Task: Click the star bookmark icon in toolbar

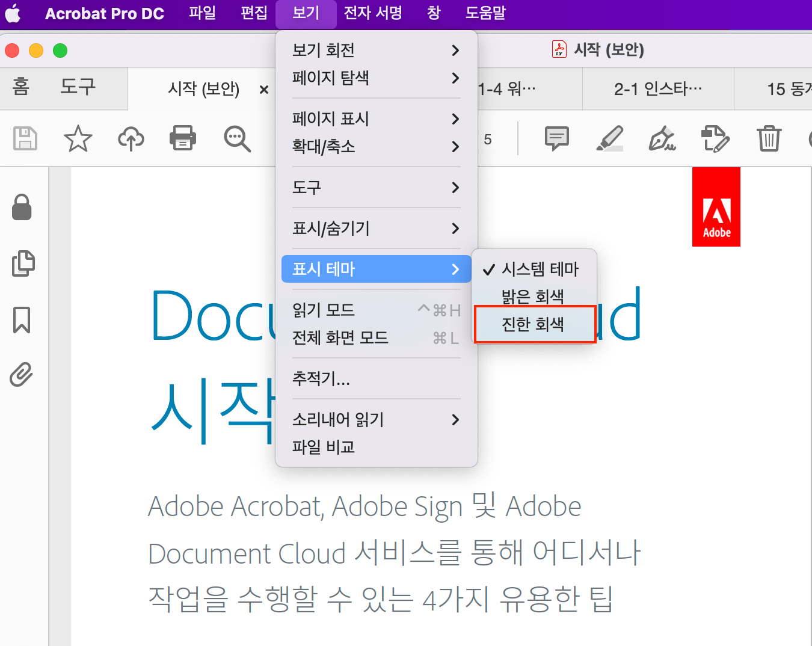Action: click(x=78, y=138)
